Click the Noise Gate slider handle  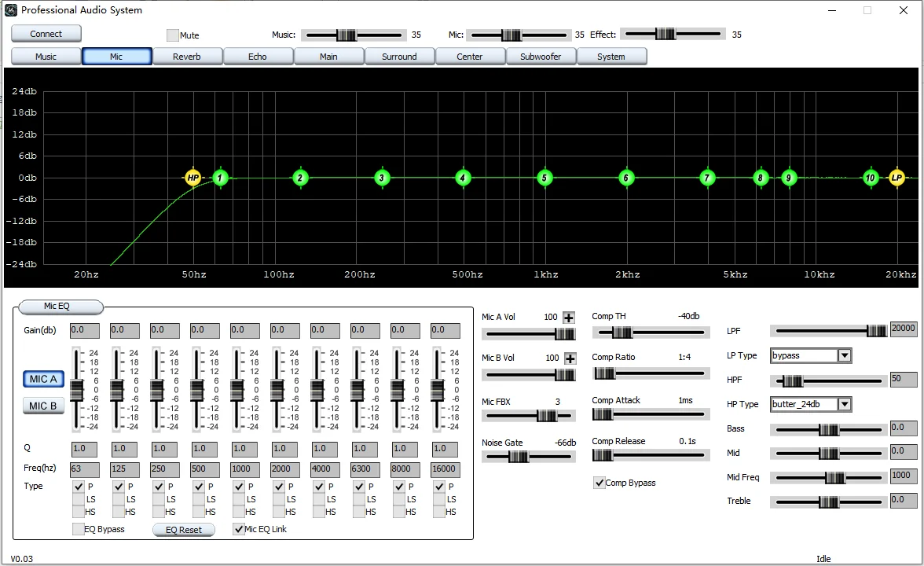click(x=518, y=458)
